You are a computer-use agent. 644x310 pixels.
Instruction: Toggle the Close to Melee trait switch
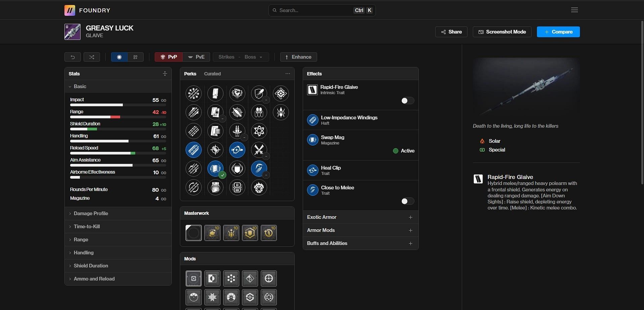pos(407,201)
